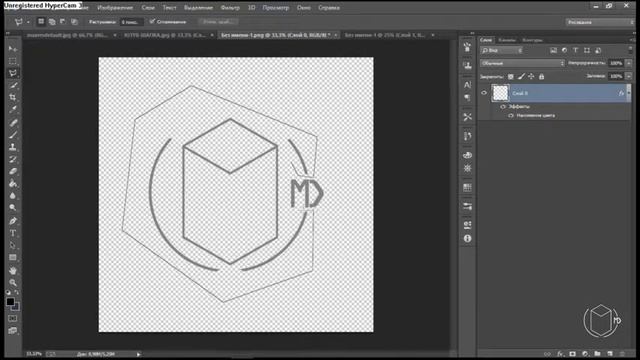Toggle lock all on the layer
The height and width of the screenshot is (360, 640).
[542, 76]
